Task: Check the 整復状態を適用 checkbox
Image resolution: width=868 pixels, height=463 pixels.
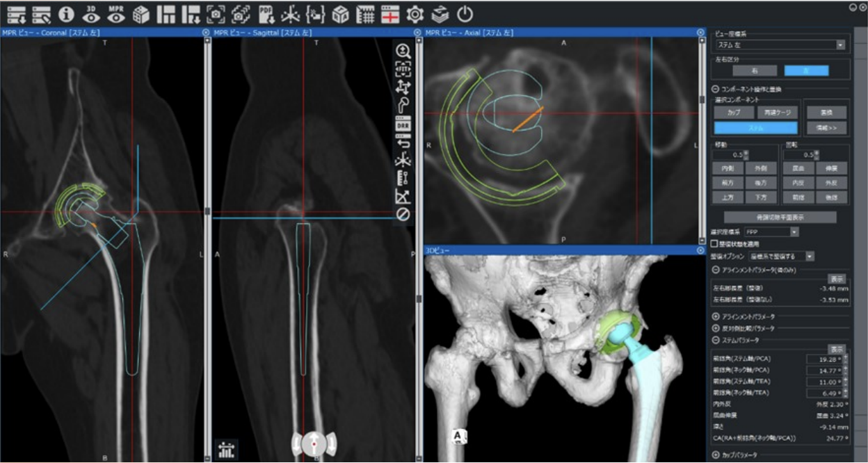Action: pos(714,244)
